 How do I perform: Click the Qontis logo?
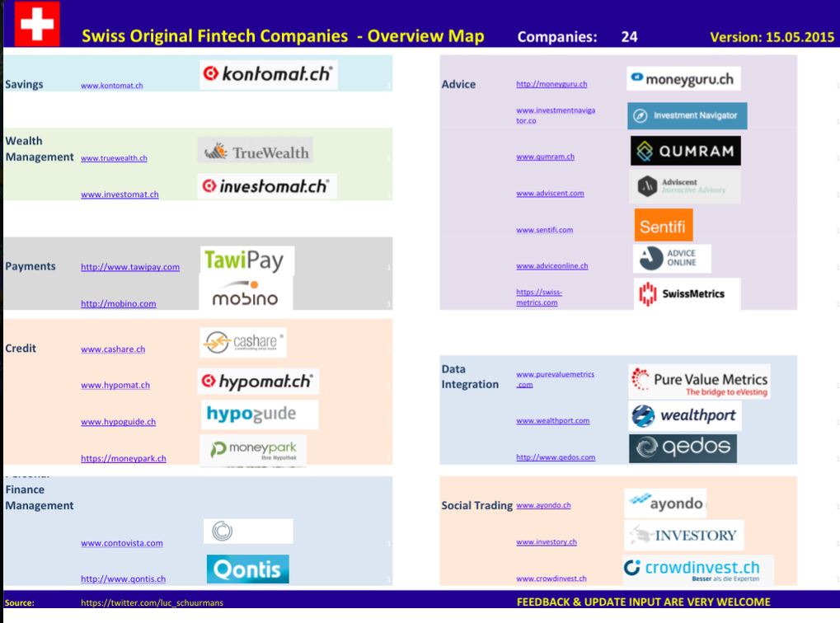(248, 569)
